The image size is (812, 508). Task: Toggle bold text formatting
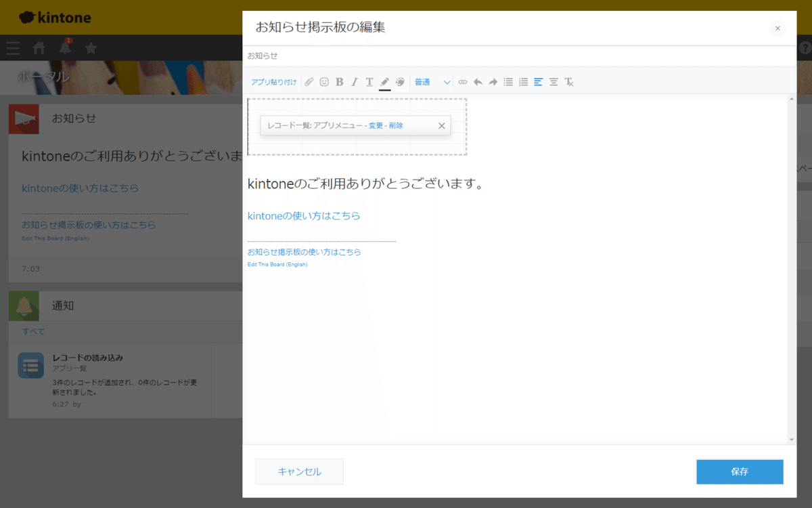point(340,81)
